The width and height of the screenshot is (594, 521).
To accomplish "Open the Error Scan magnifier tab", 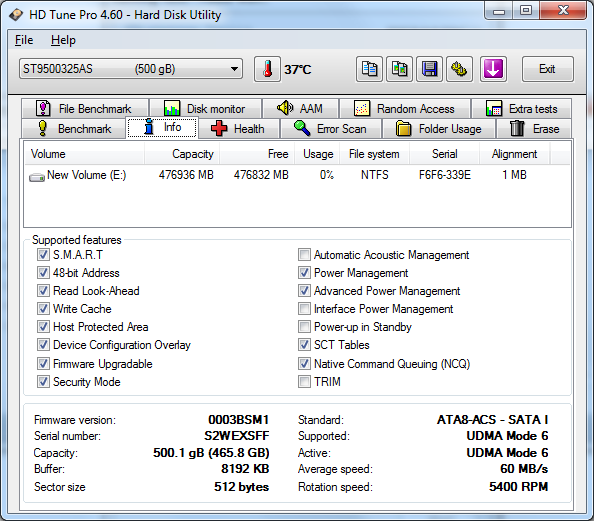I will pos(331,129).
